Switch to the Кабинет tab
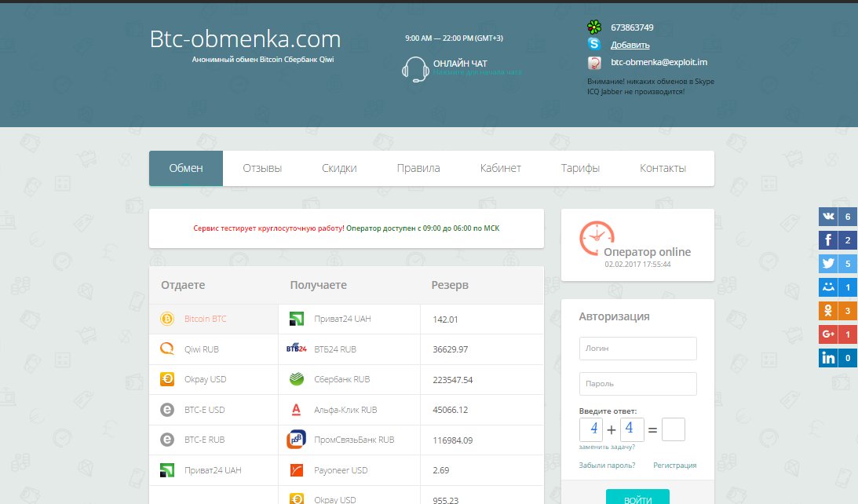The image size is (858, 504). [501, 168]
